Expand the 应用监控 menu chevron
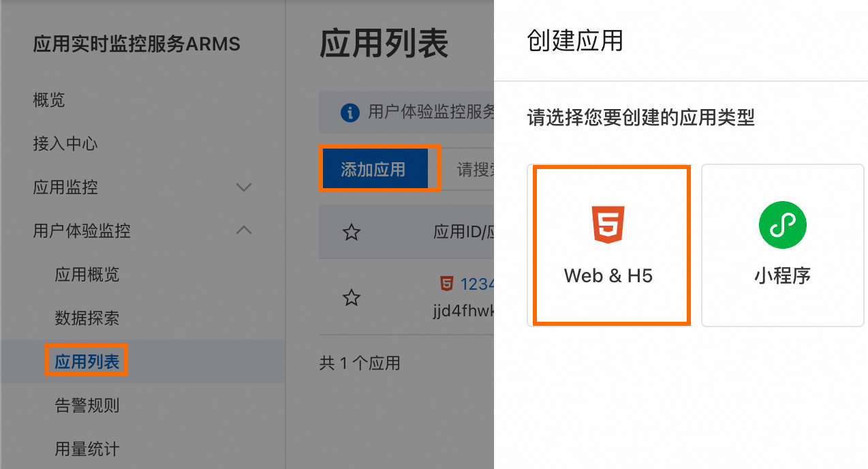 click(x=243, y=187)
